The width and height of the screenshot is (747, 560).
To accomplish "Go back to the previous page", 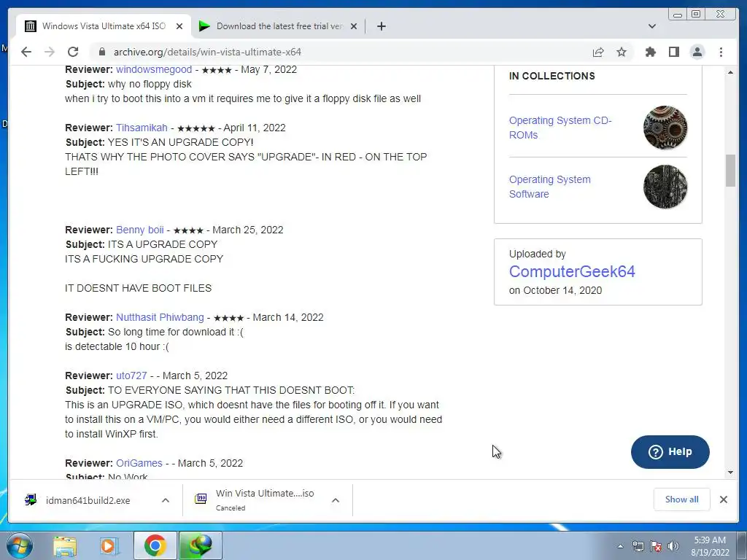I will 26,52.
